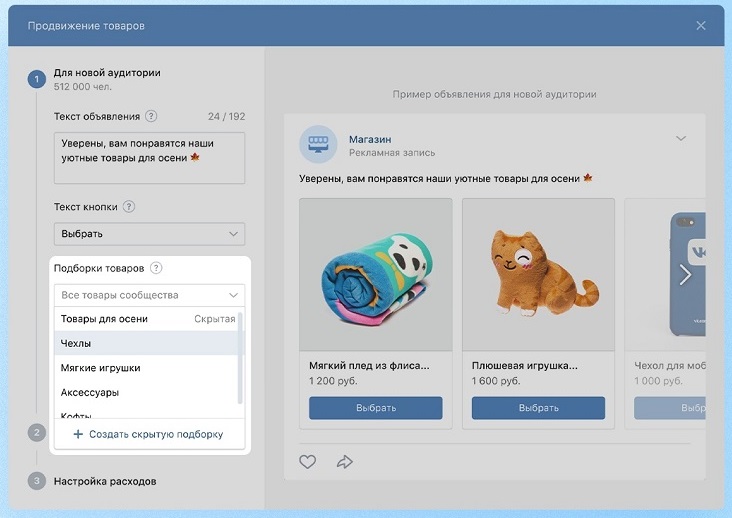Close the Продвижение товаров dialog

[x=701, y=25]
